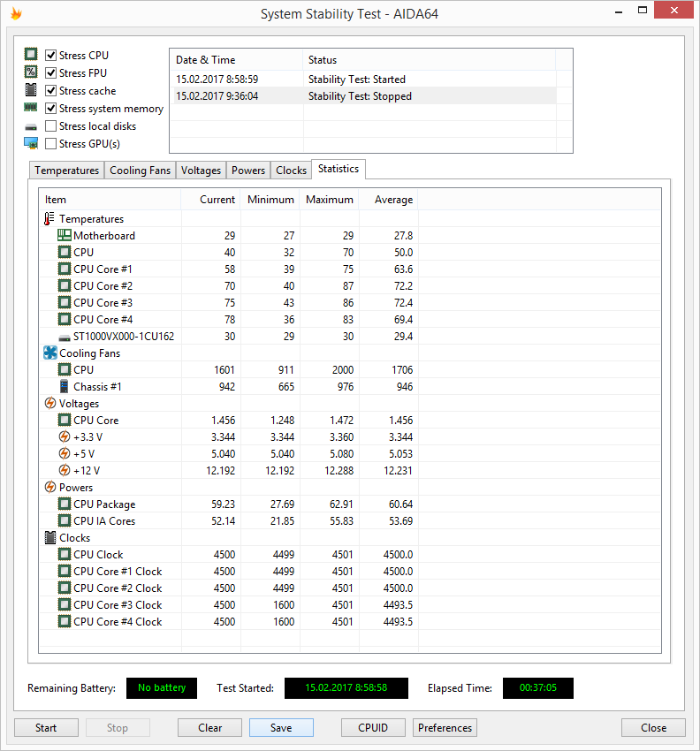Select the CPU Core #1 Clock row label
This screenshot has height=751, width=700.
[x=118, y=571]
